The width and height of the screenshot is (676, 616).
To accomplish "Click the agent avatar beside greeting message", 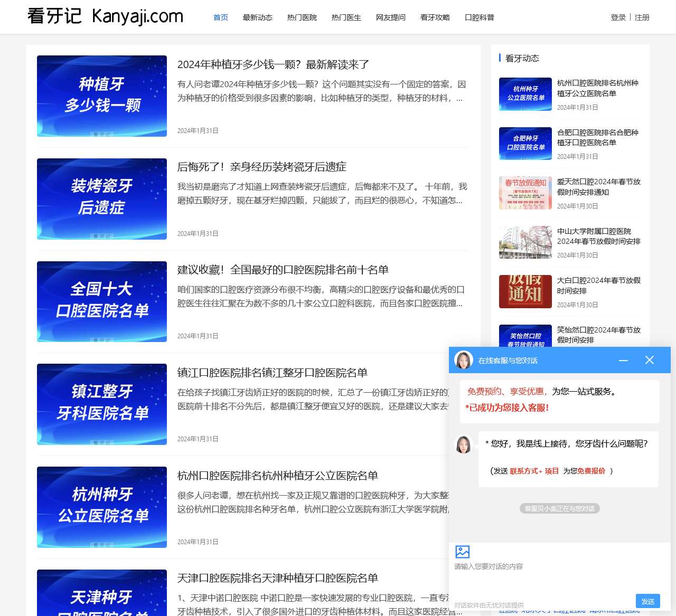I will (464, 444).
